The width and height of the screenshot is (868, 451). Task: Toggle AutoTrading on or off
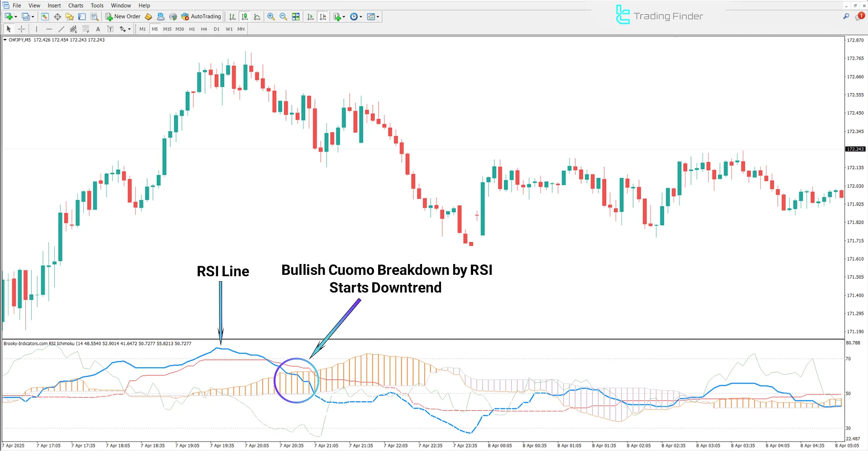pyautogui.click(x=201, y=17)
